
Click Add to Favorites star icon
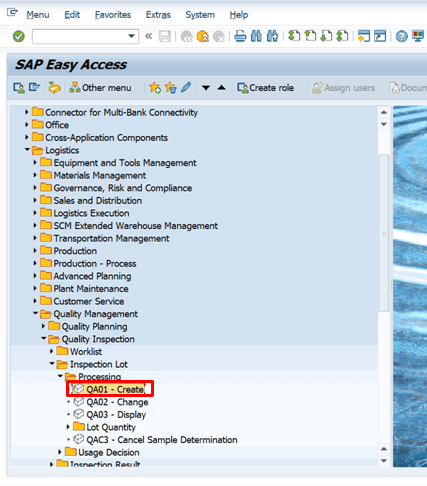tap(155, 88)
